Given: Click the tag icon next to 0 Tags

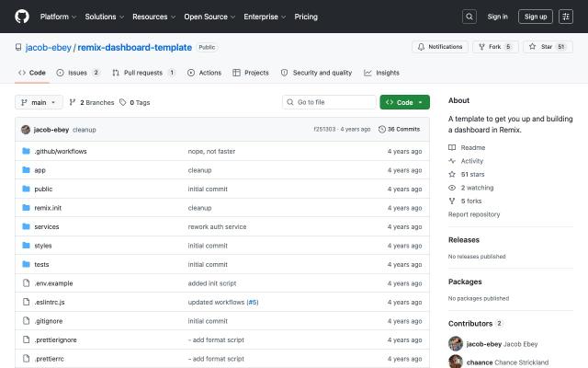Looking at the screenshot, I should [x=122, y=102].
